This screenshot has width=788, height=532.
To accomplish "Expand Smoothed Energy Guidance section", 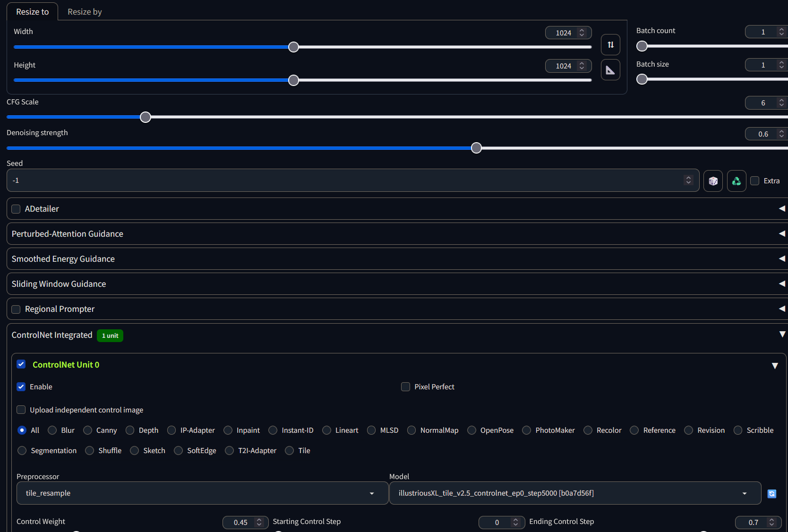I will click(782, 259).
